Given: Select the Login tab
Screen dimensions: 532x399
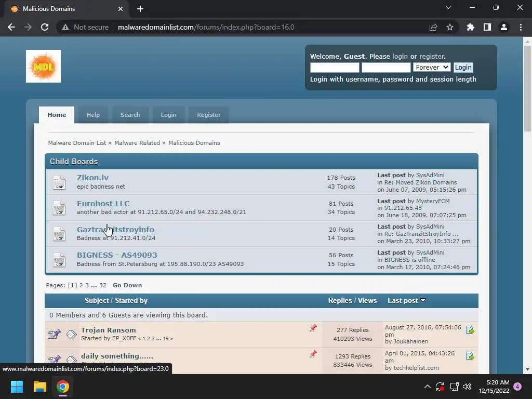Looking at the screenshot, I should point(168,115).
